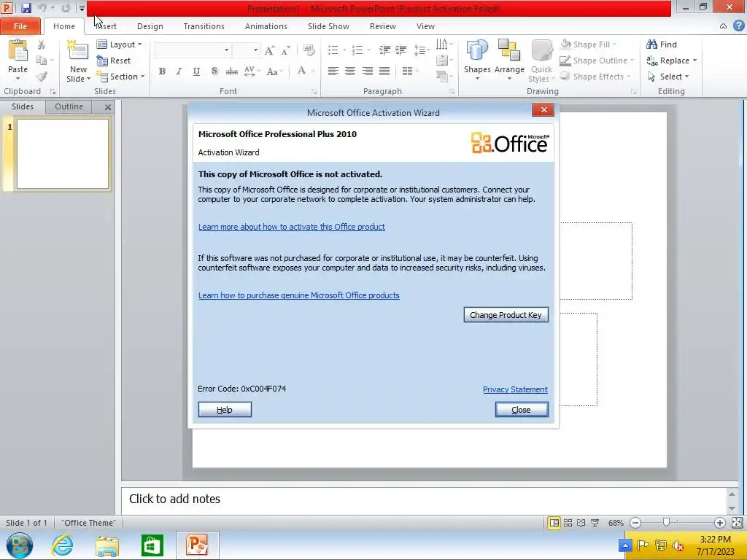
Task: Click Close button in Activation Wizard
Action: (521, 410)
